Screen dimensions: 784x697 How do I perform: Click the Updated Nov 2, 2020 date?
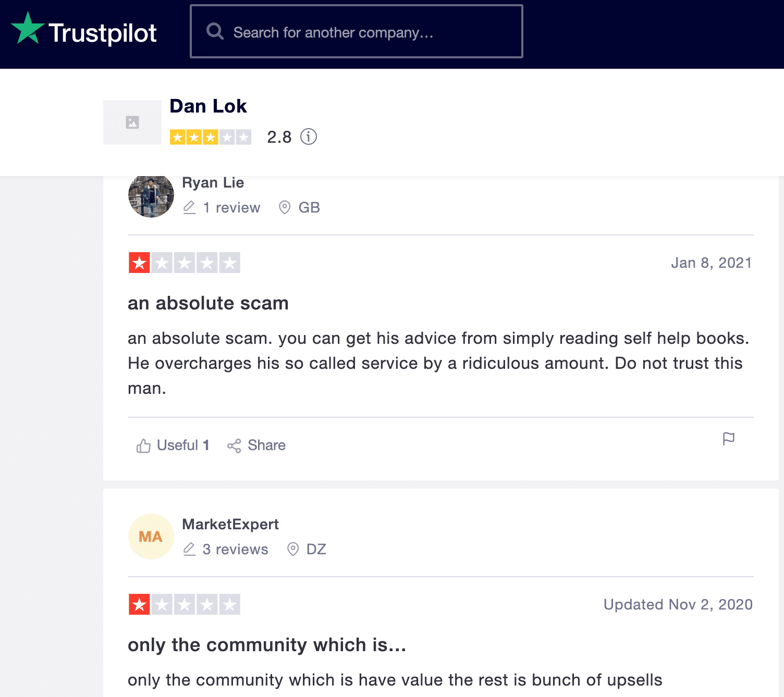pyautogui.click(x=678, y=604)
